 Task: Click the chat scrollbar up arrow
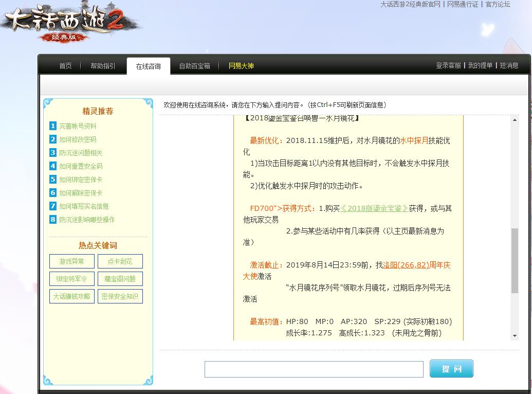click(515, 119)
